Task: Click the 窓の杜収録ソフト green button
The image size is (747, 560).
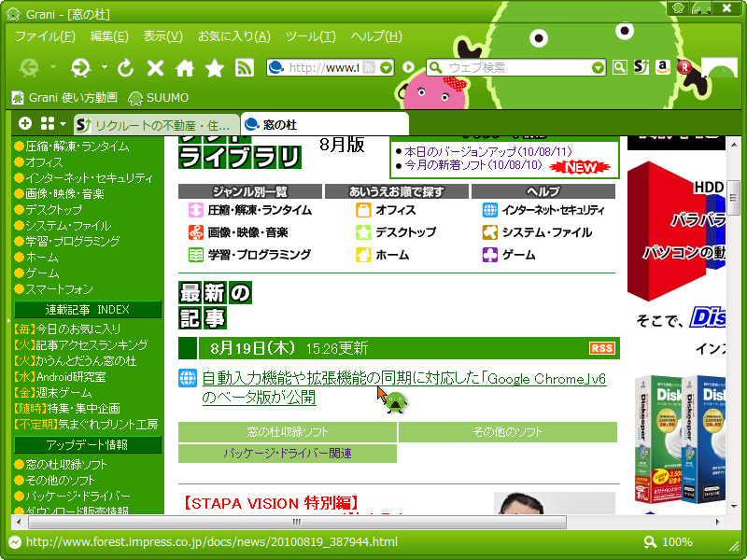Action: click(x=288, y=432)
